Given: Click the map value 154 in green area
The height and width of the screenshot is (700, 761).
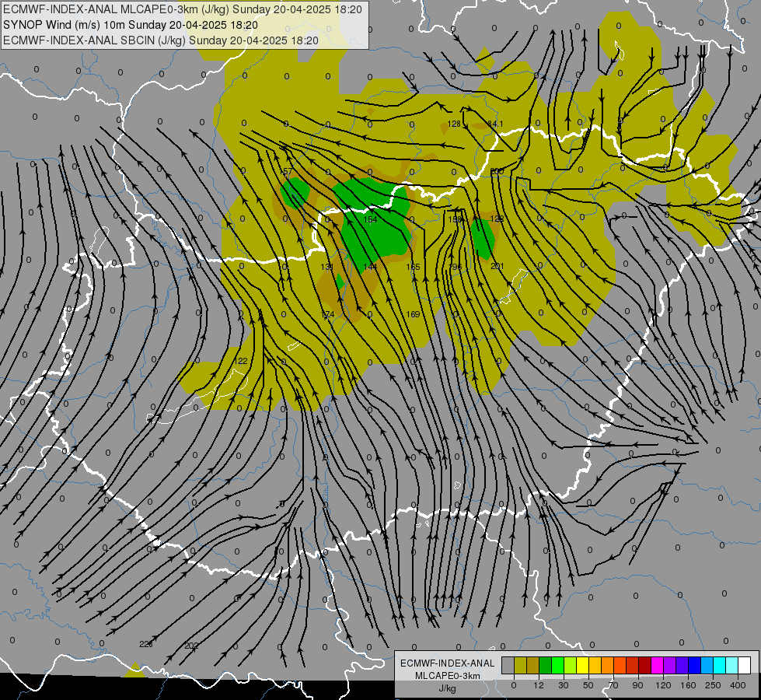Looking at the screenshot, I should click(370, 219).
